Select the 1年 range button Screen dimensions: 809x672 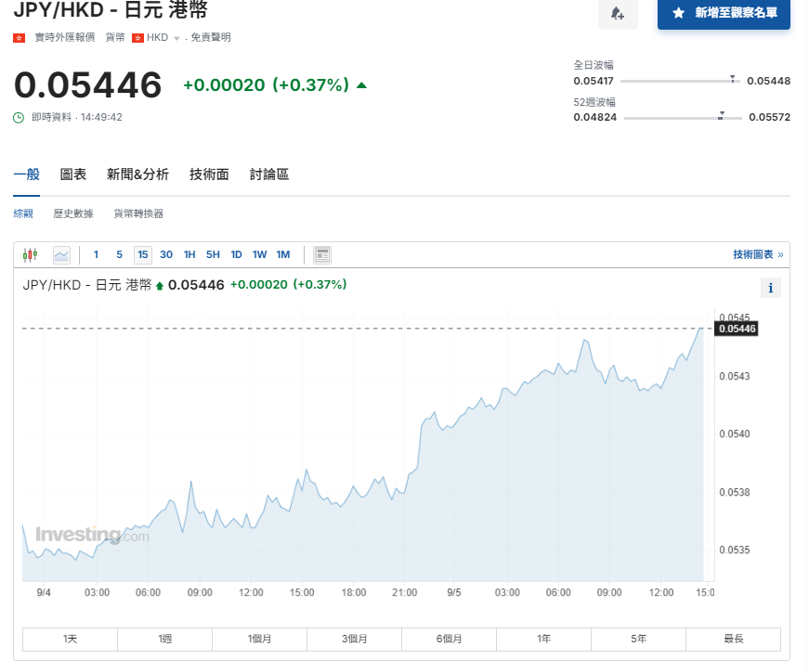click(x=542, y=639)
